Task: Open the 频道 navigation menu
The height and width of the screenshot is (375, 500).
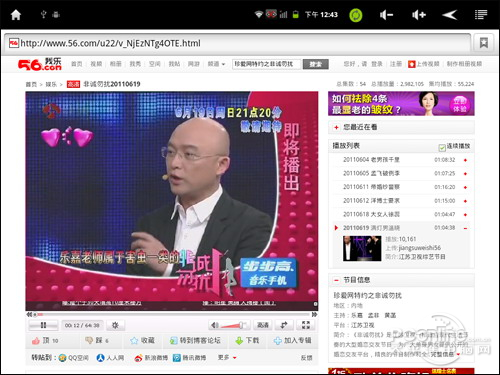Action: click(216, 64)
